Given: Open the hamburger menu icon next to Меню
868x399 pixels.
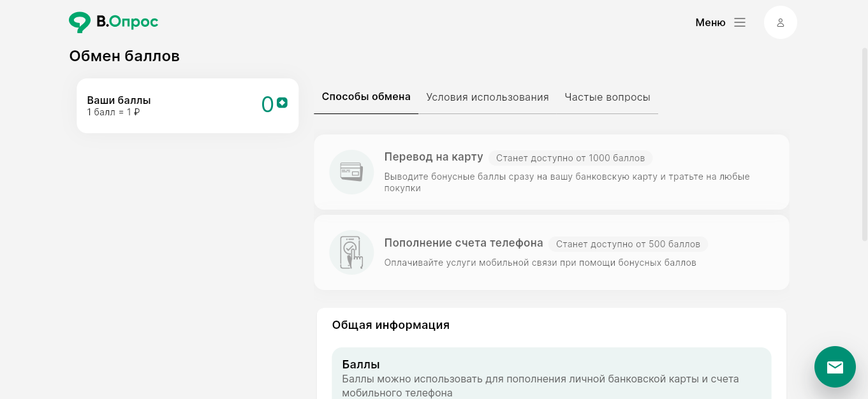Looking at the screenshot, I should (x=739, y=22).
